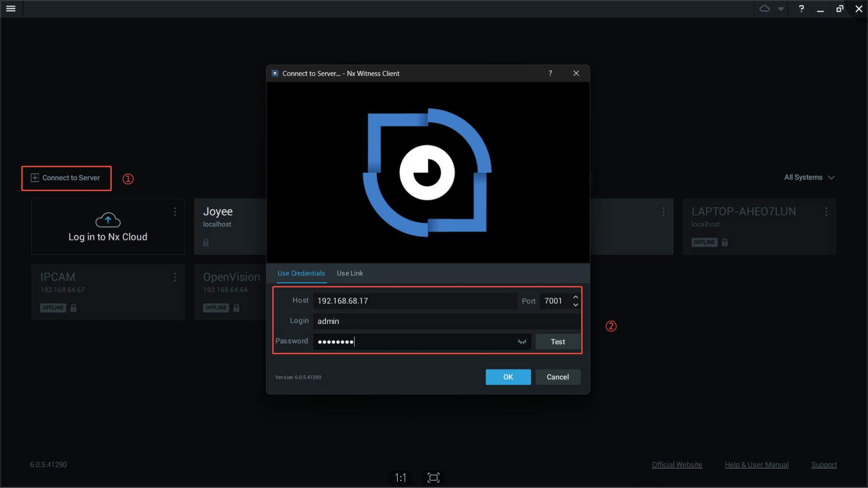The width and height of the screenshot is (868, 488).
Task: Click the Test connection button
Action: tap(558, 342)
